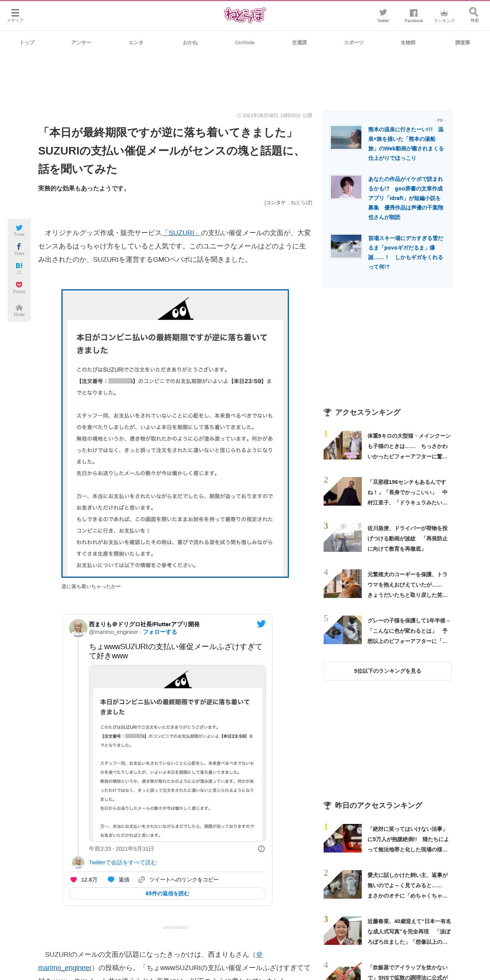This screenshot has height=980, width=490.
Task: Click the info icon in embedded tweet
Action: click(x=261, y=849)
